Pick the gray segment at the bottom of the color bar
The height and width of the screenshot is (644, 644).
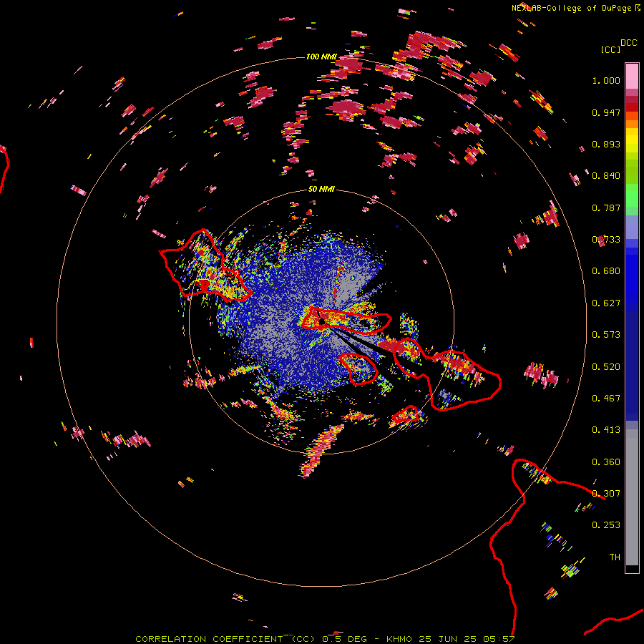click(x=632, y=497)
